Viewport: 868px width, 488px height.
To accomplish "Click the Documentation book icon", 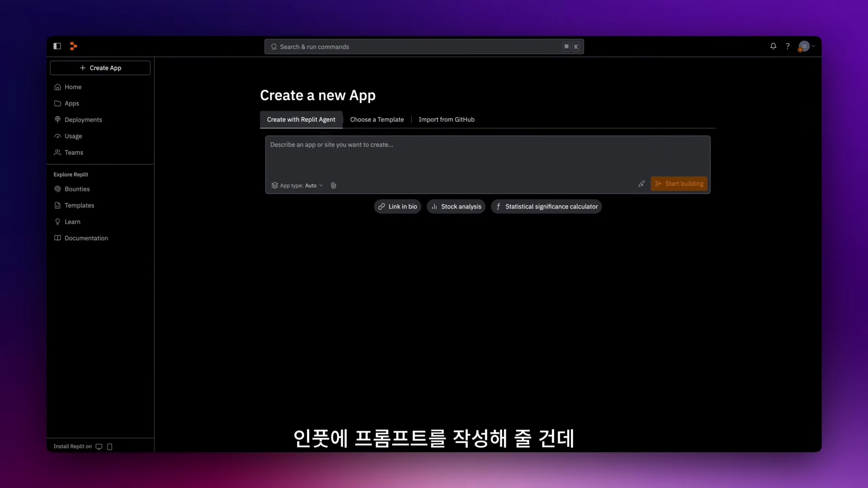I will pos(58,238).
